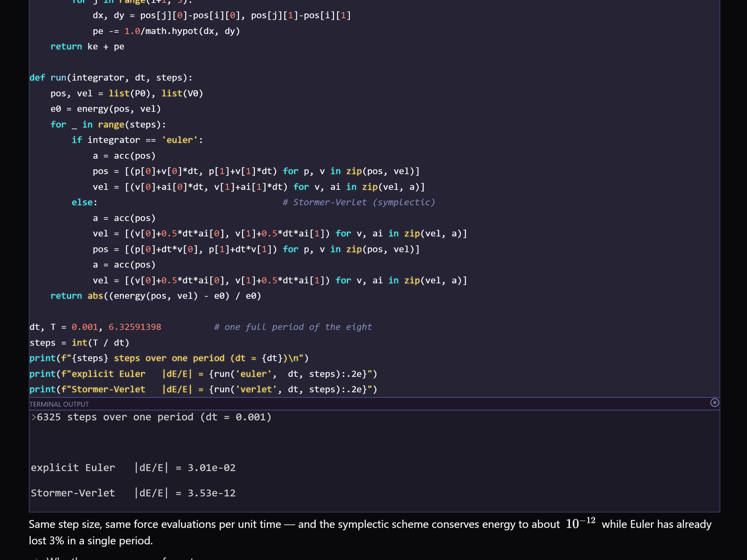
Task: Click the 'dx, dy = pos[j][0]-pos[i][0]' line
Action: click(222, 15)
